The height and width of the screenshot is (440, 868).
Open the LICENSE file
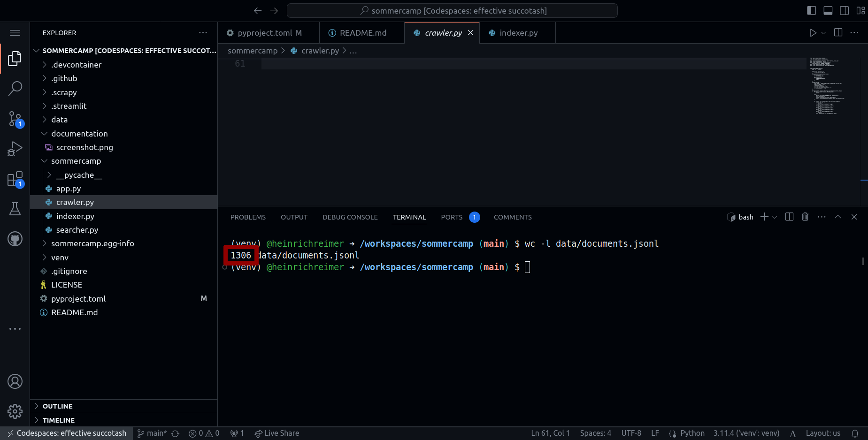(x=123, y=285)
